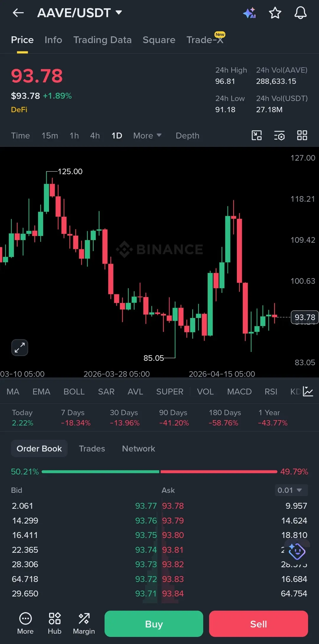Open the Margin trading icon
The image size is (319, 644).
coord(84,624)
